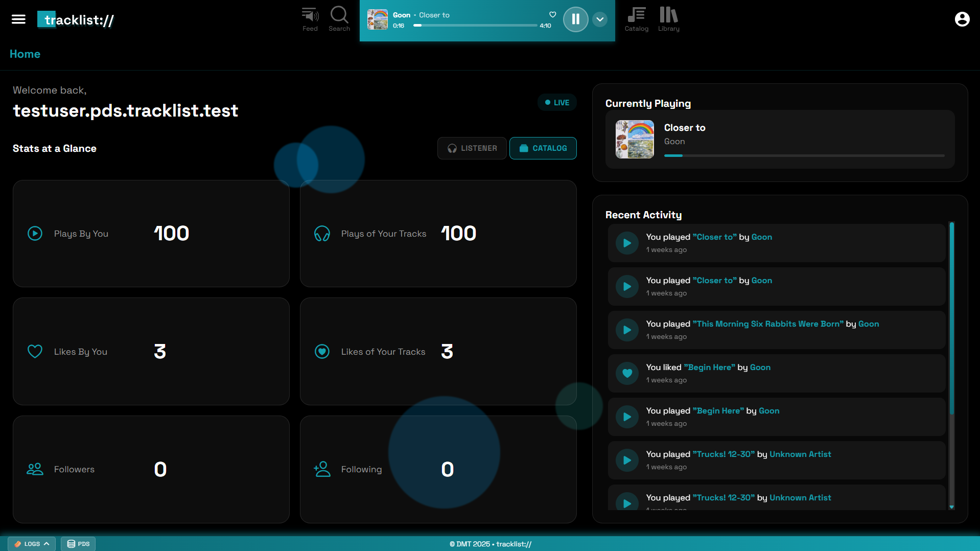
Task: Click the Following person-add icon
Action: 322,469
